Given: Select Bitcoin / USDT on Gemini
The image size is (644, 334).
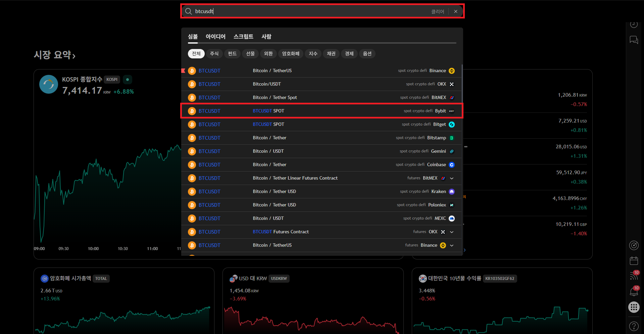Looking at the screenshot, I should point(321,151).
